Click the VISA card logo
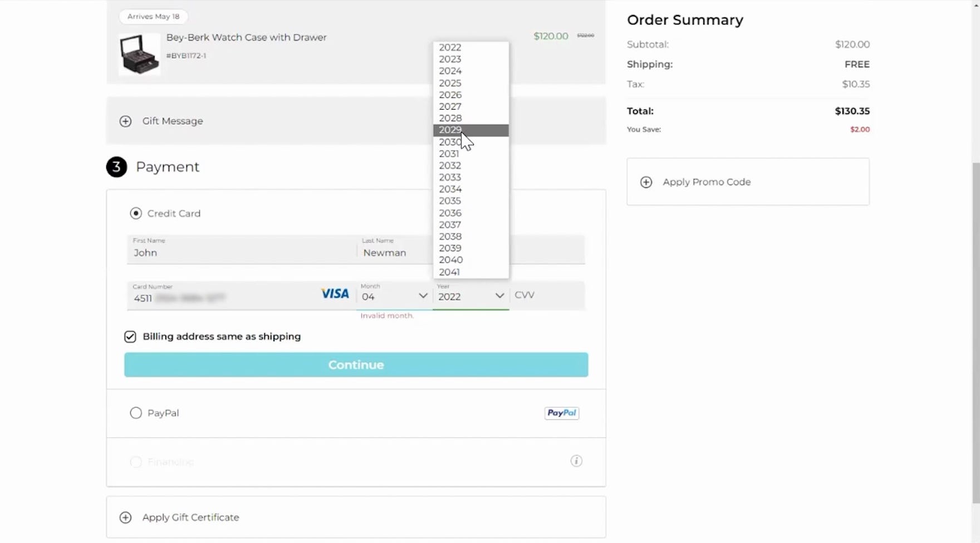The height and width of the screenshot is (543, 980). point(335,294)
